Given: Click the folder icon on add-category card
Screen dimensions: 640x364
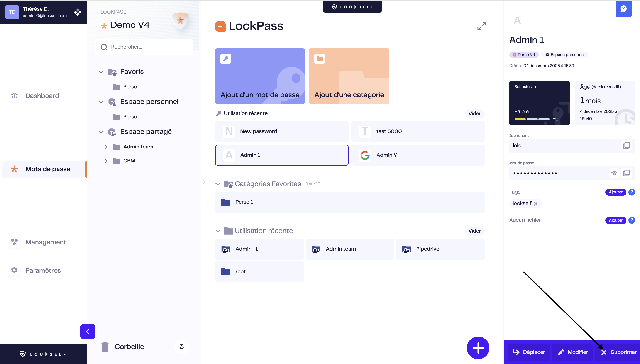Looking at the screenshot, I should (x=319, y=59).
